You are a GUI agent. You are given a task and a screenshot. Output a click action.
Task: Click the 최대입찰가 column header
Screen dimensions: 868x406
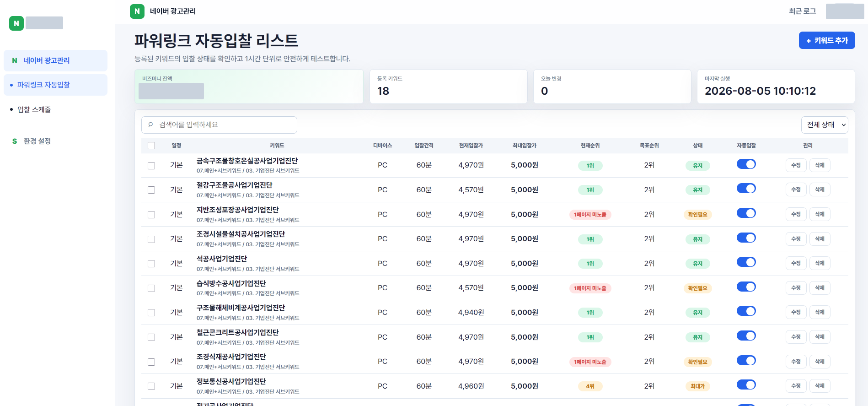tap(525, 146)
